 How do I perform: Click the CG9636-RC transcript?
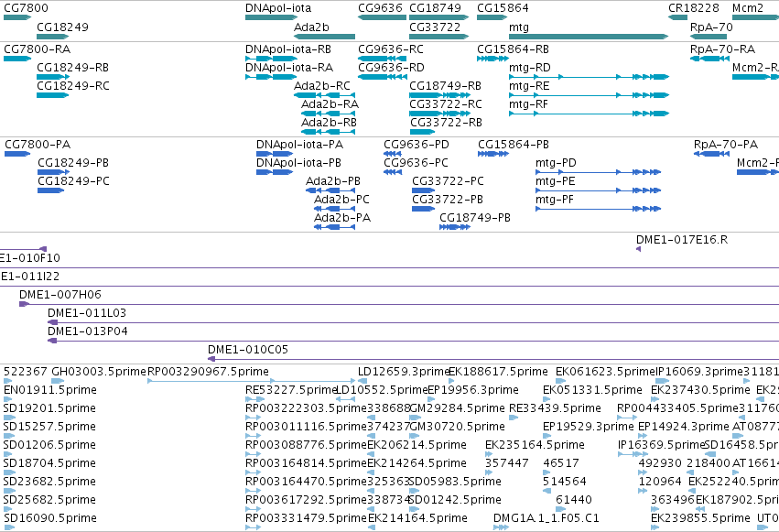tap(382, 59)
